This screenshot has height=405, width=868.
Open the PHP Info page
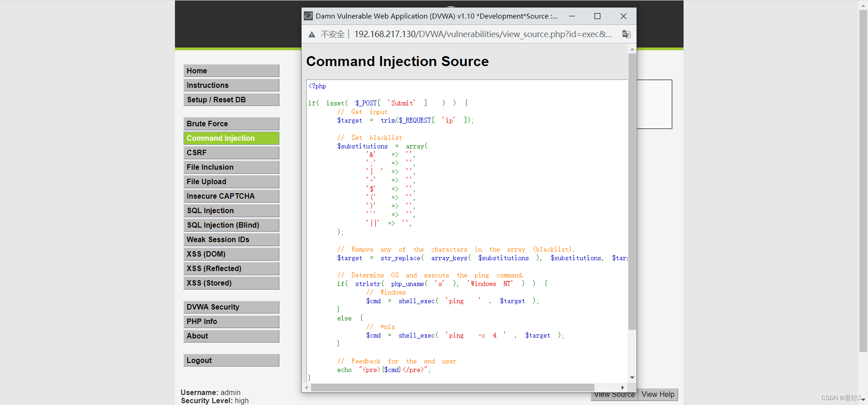click(231, 321)
